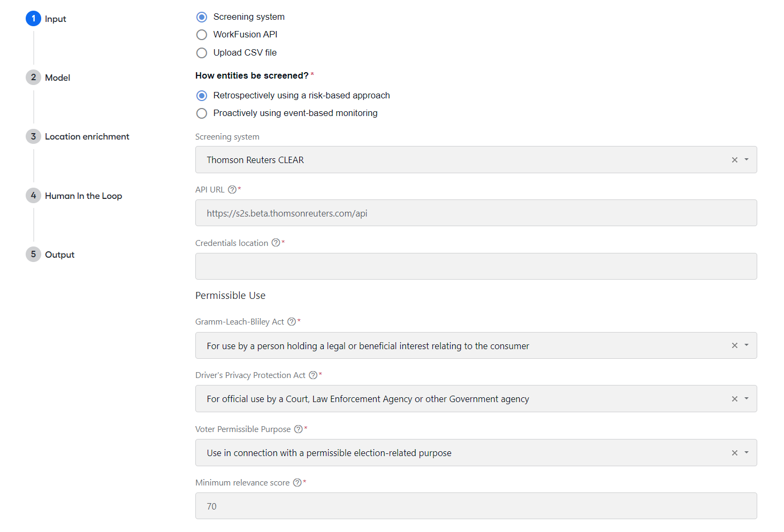784x532 pixels.
Task: Open Gramm-Leach-Bliley Act help icon
Action: coord(292,321)
